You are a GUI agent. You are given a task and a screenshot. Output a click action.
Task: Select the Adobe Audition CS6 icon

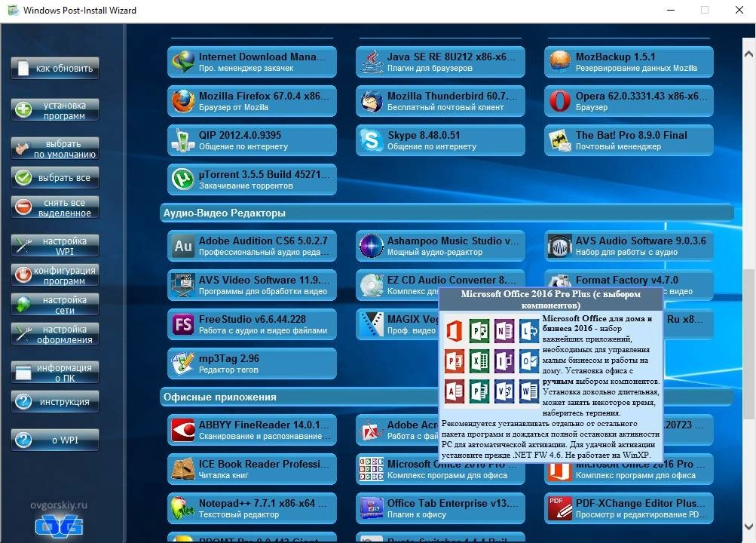pyautogui.click(x=182, y=247)
